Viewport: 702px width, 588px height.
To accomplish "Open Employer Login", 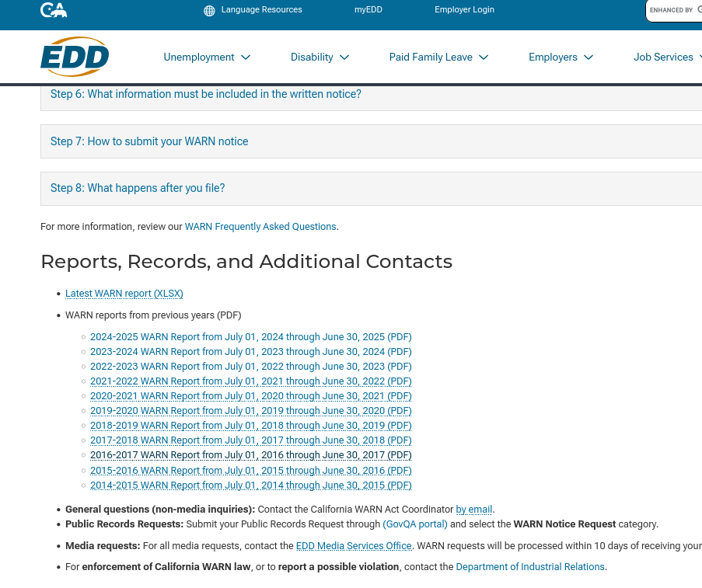I will 464,10.
